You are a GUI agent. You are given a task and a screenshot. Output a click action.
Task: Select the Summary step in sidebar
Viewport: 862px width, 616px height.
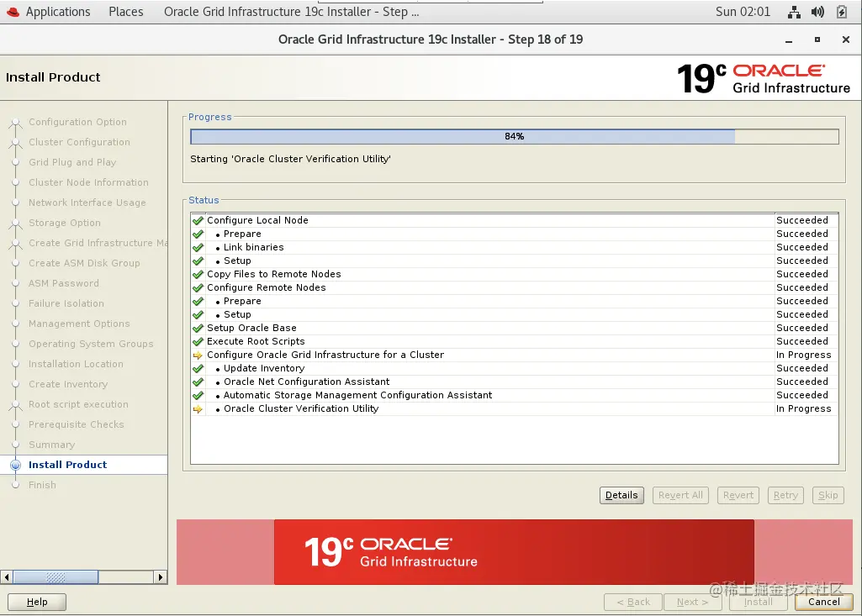pyautogui.click(x=51, y=445)
